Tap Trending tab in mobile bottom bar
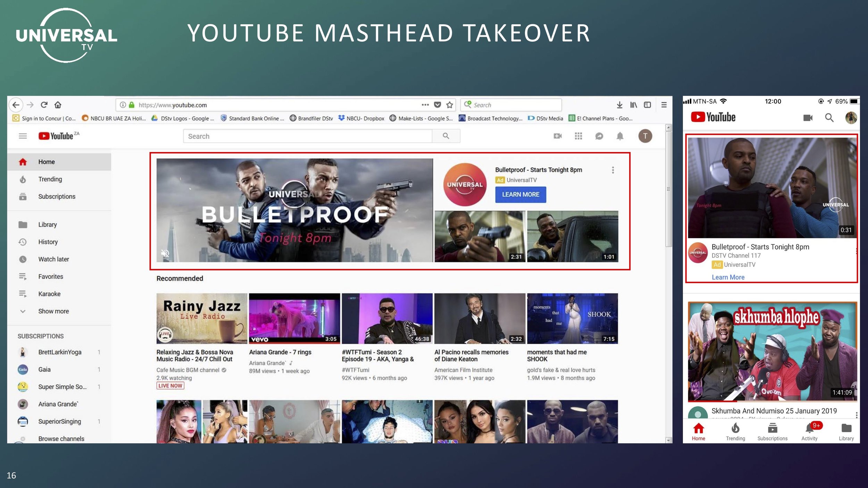This screenshot has height=488, width=868. coord(735,432)
